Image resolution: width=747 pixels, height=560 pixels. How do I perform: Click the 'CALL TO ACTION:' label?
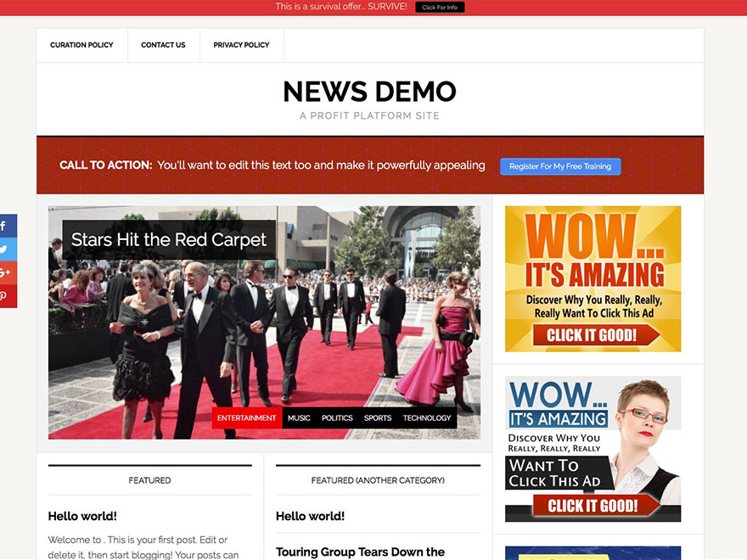[106, 165]
